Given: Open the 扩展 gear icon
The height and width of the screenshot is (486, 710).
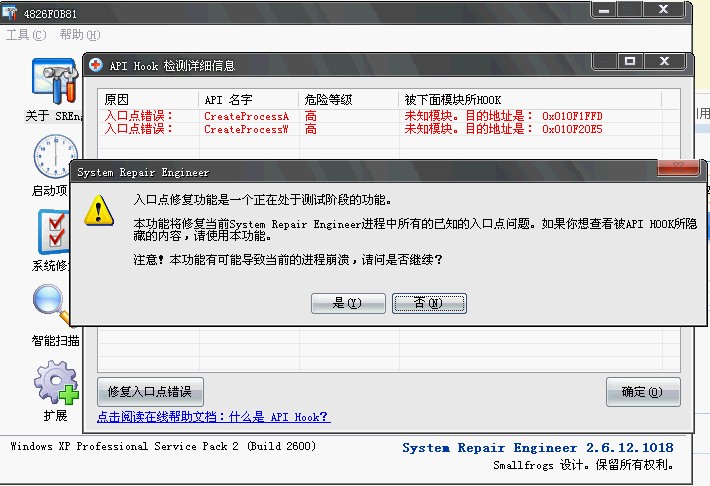Looking at the screenshot, I should 56,382.
